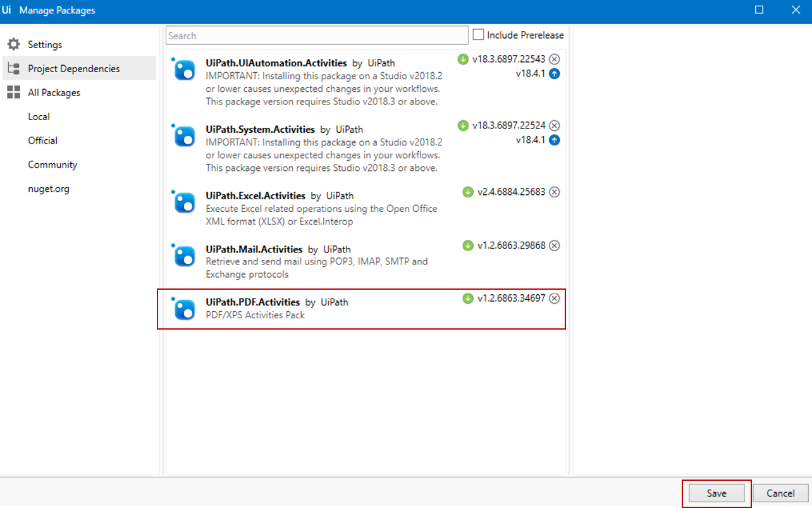Click the UiPath.UIAutomation.Activities package icon
812x508 pixels.
coord(184,69)
